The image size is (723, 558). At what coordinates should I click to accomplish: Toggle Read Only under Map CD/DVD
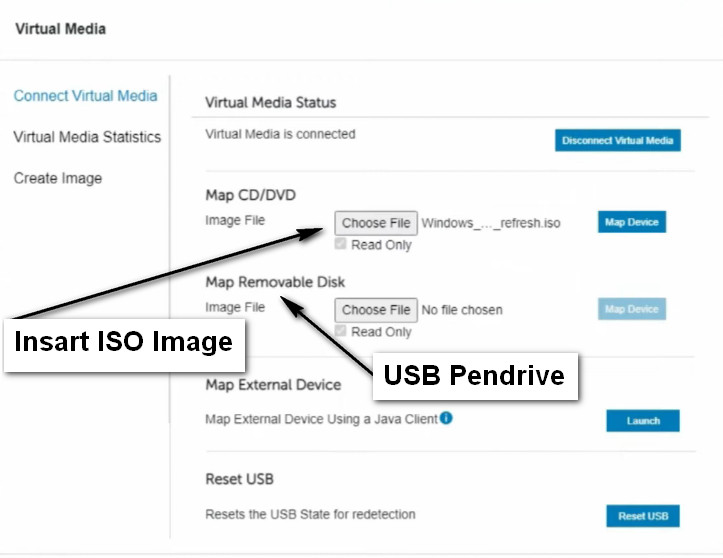(x=340, y=244)
